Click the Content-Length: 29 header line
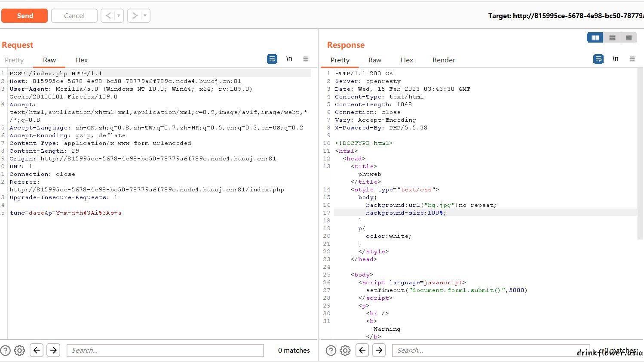The image size is (644, 363). pos(44,151)
